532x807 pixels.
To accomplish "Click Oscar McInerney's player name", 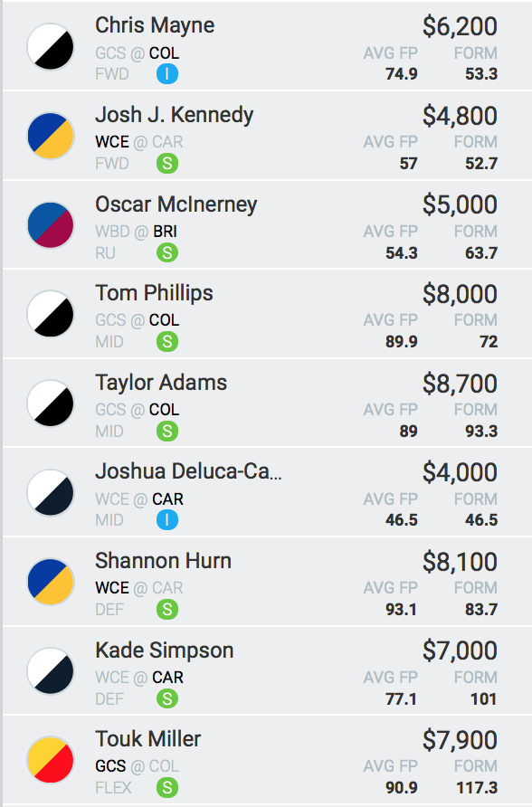I will [176, 204].
